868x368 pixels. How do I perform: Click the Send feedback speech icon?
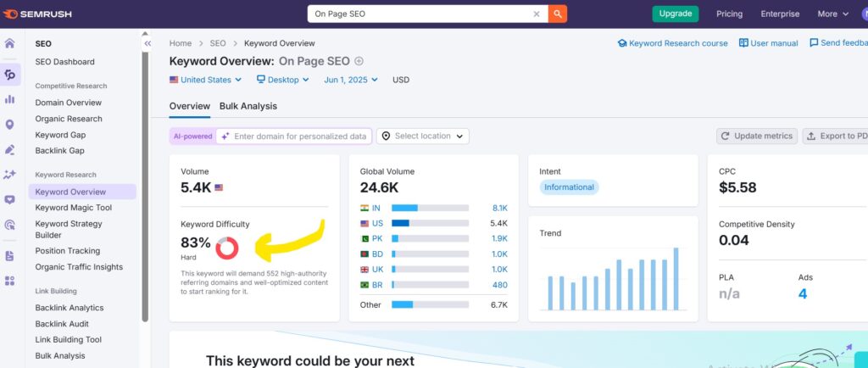tap(814, 43)
